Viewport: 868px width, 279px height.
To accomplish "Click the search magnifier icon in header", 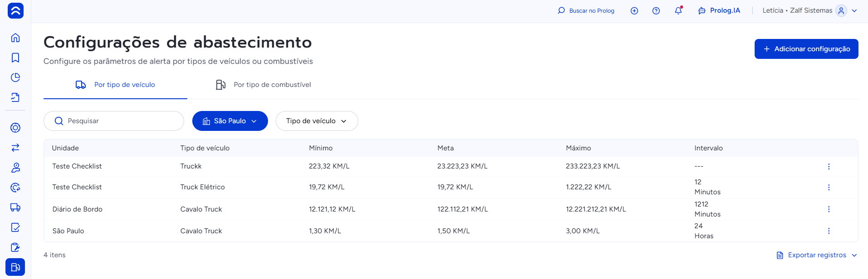I will (x=561, y=10).
